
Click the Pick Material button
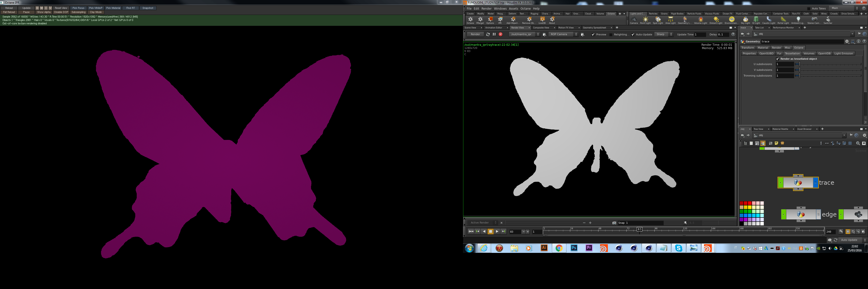click(x=113, y=8)
